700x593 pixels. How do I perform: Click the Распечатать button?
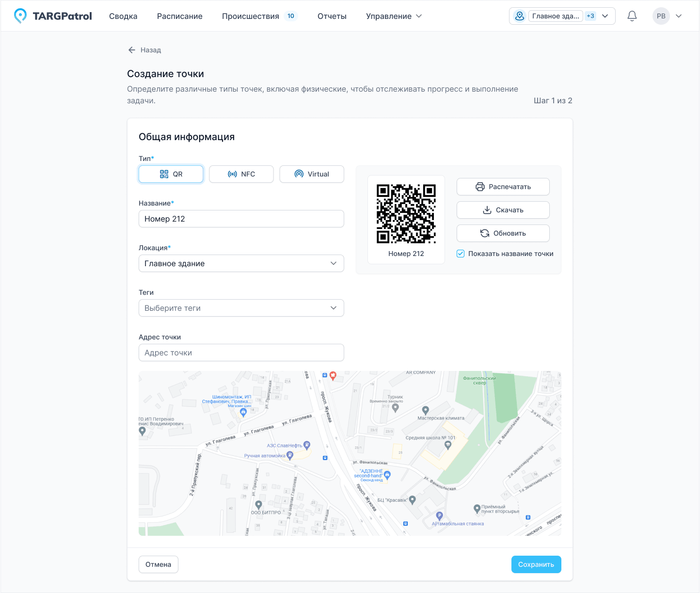(503, 187)
